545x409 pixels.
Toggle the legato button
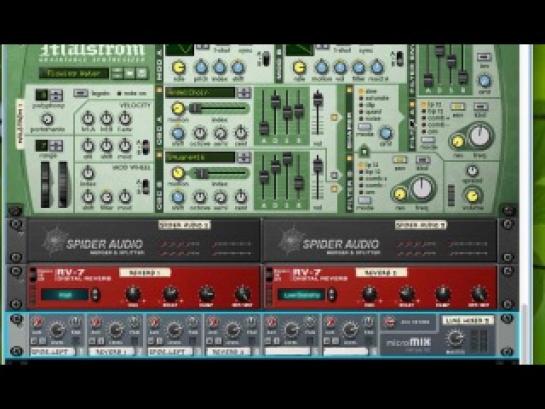click(x=80, y=93)
